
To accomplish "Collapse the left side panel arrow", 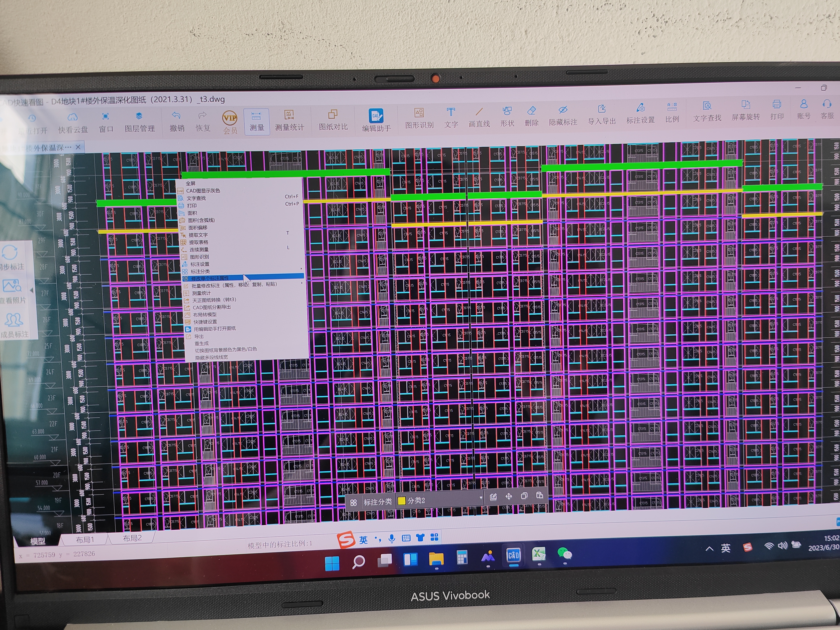I will coord(32,291).
